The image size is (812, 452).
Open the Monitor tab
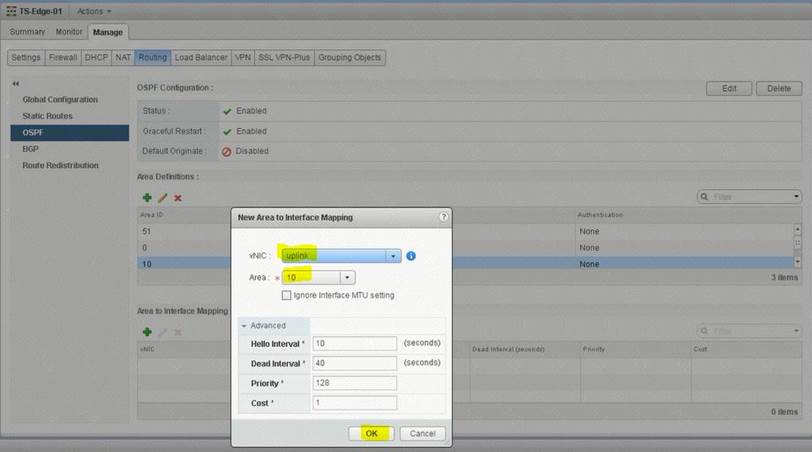pos(69,32)
